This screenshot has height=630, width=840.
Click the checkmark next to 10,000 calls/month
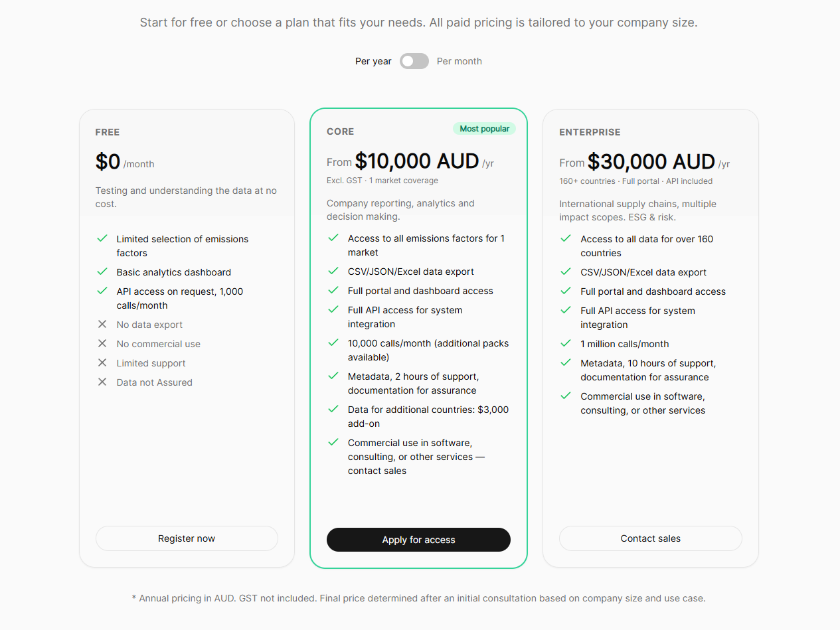(x=333, y=343)
